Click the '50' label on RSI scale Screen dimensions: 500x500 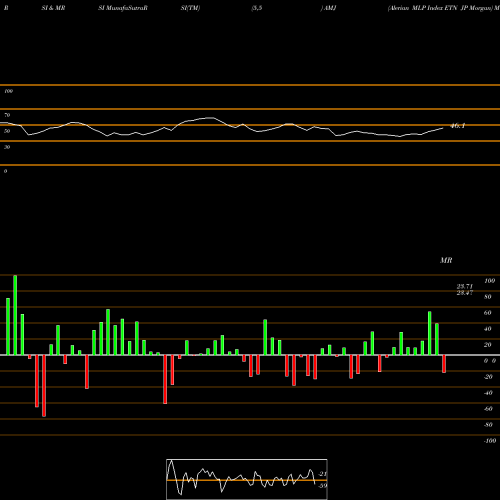pyautogui.click(x=7, y=131)
